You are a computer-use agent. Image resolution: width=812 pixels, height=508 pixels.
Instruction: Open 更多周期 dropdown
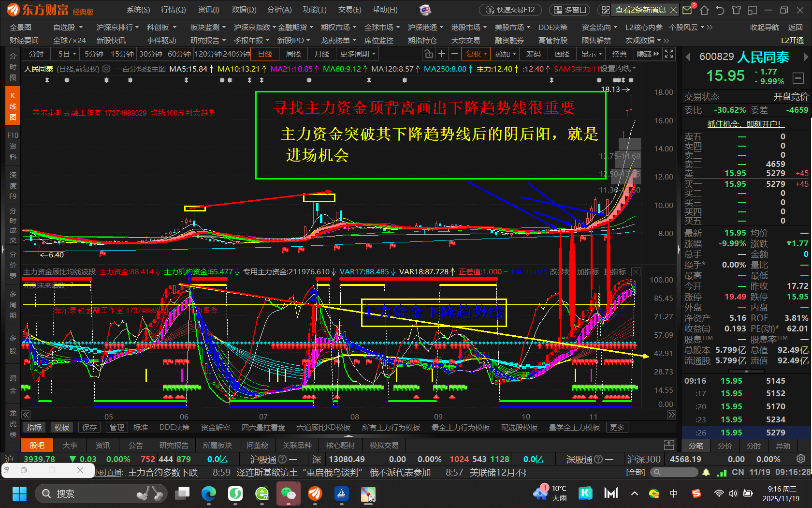tap(358, 54)
